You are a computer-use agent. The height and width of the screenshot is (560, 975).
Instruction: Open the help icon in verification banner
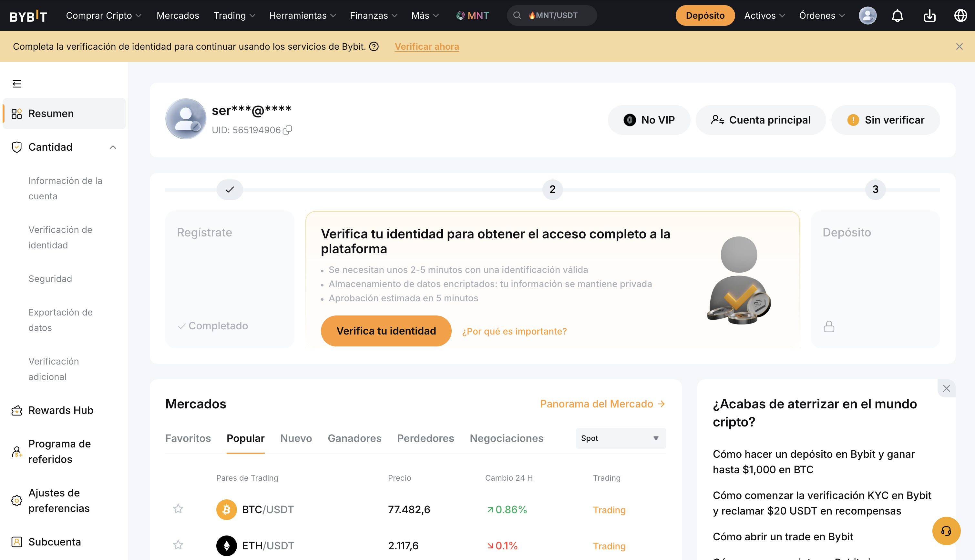pos(374,46)
